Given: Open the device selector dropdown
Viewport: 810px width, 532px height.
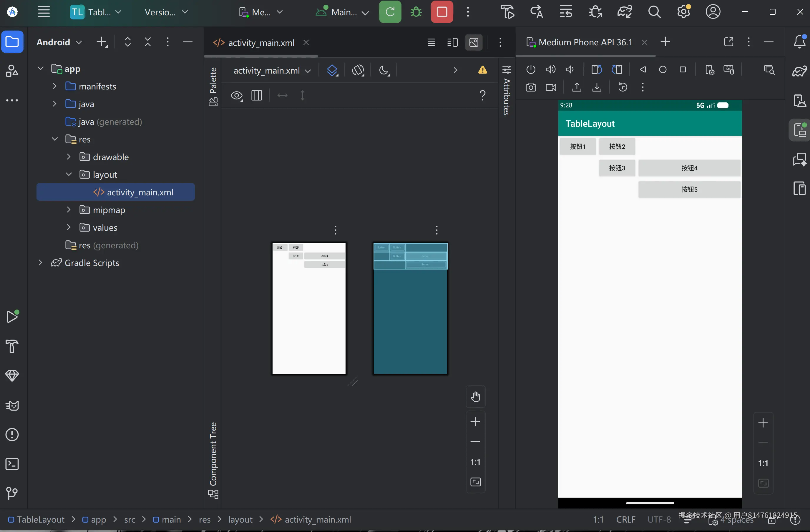Looking at the screenshot, I should point(261,12).
